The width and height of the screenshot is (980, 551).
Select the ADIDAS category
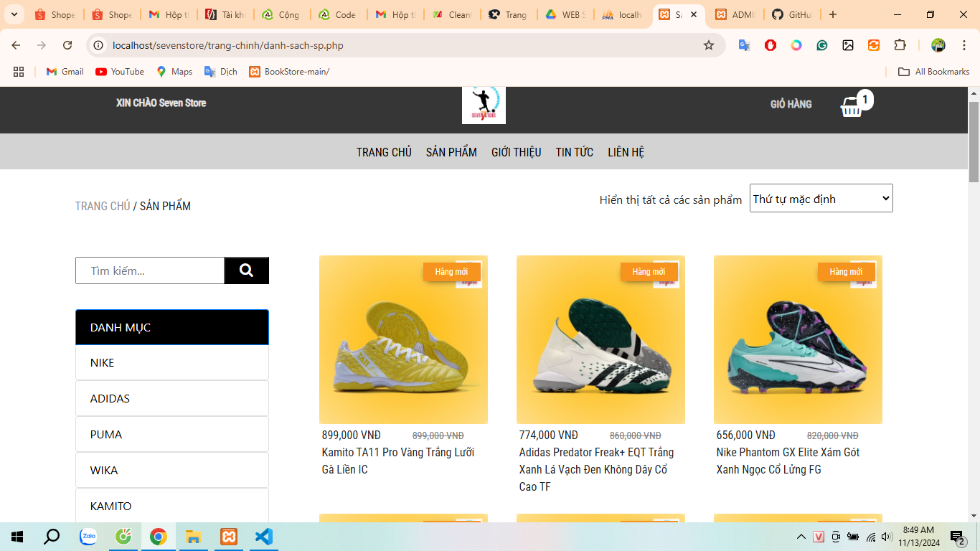(x=172, y=398)
